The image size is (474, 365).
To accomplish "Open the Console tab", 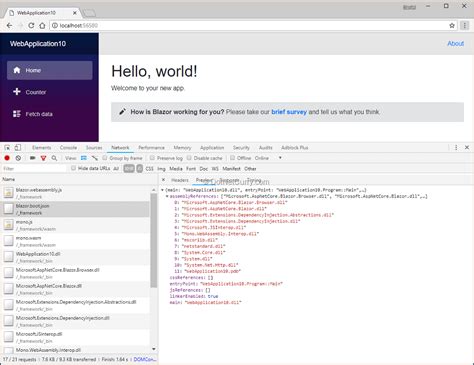I will click(68, 147).
